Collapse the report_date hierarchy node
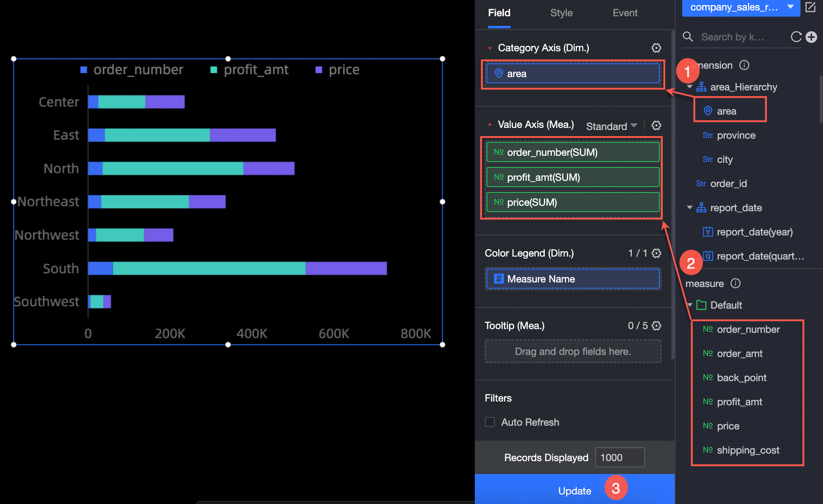Image resolution: width=823 pixels, height=504 pixels. coord(690,207)
